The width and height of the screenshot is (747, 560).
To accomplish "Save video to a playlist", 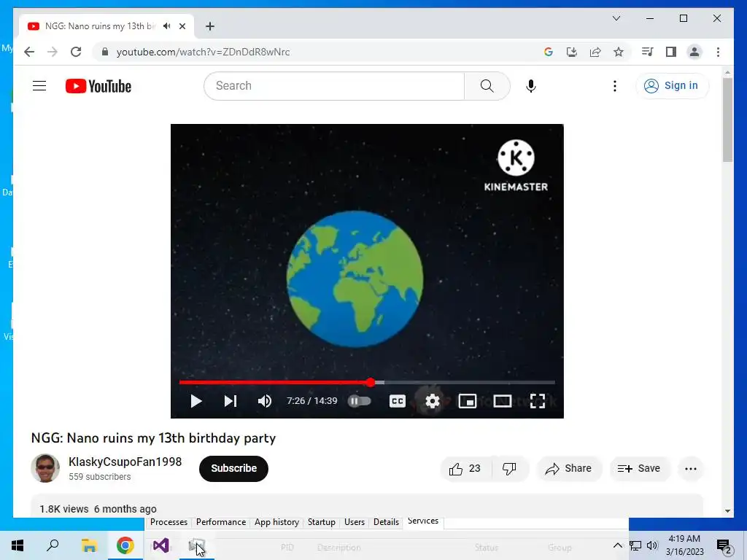I will pos(639,469).
